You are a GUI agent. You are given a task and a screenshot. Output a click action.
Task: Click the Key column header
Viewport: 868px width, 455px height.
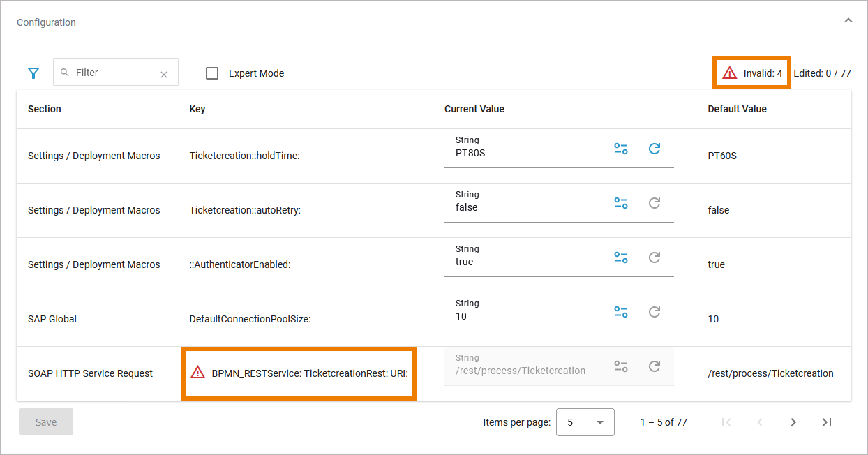click(197, 109)
